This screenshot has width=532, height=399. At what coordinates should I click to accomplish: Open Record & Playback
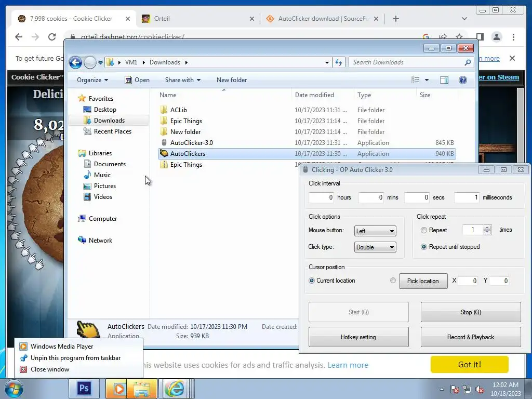(471, 337)
